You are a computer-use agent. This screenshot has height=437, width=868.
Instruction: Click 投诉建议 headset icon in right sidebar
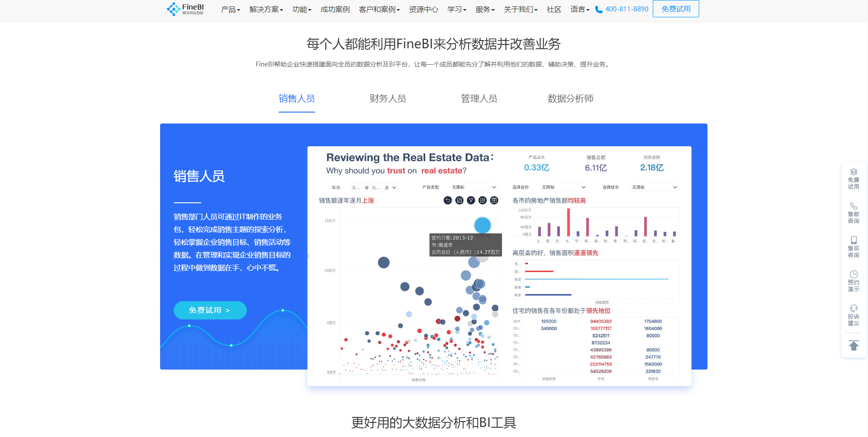(x=854, y=308)
